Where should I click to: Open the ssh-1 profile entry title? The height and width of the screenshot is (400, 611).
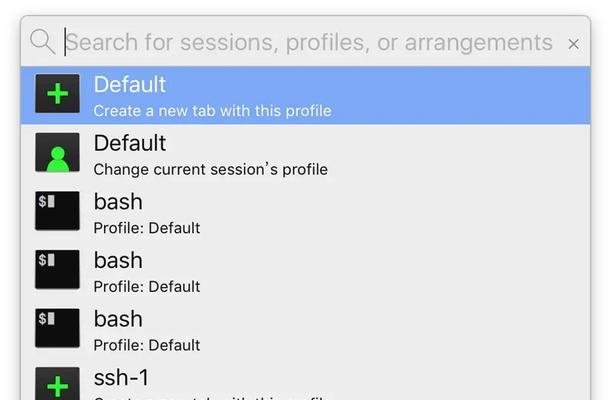121,377
